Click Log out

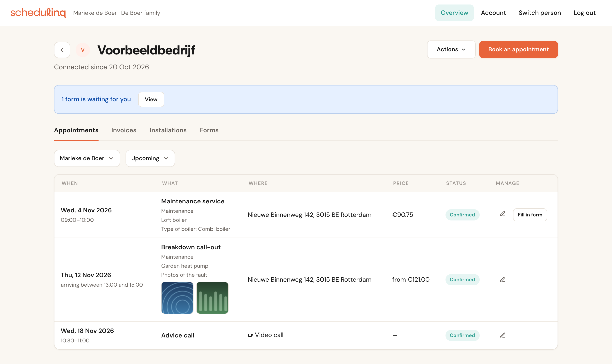pos(585,13)
